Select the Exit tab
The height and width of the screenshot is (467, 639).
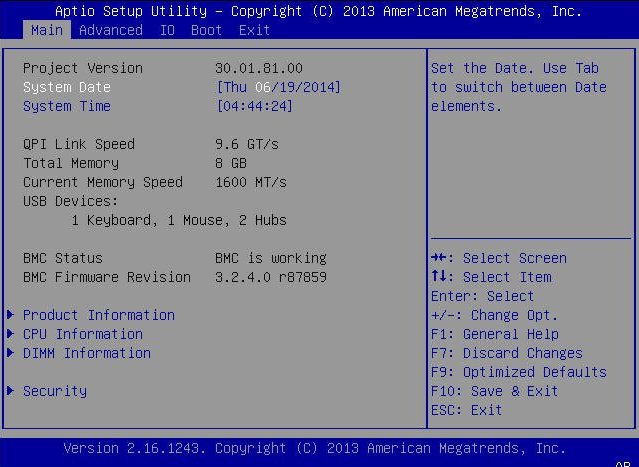(254, 30)
